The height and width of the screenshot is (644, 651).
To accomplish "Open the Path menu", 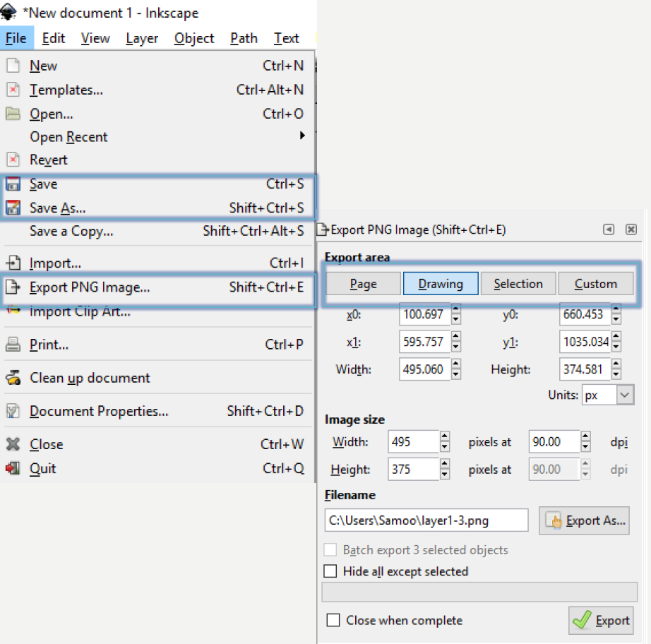I will tap(244, 38).
